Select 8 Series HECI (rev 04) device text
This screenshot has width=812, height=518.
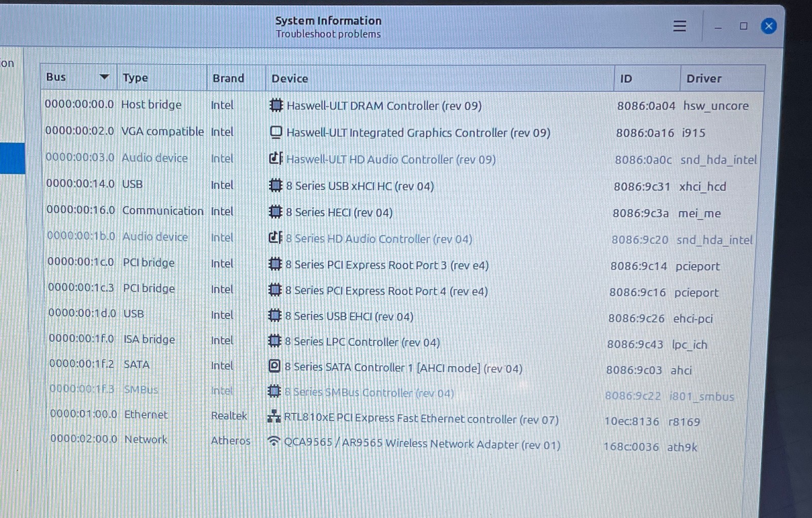(x=339, y=212)
